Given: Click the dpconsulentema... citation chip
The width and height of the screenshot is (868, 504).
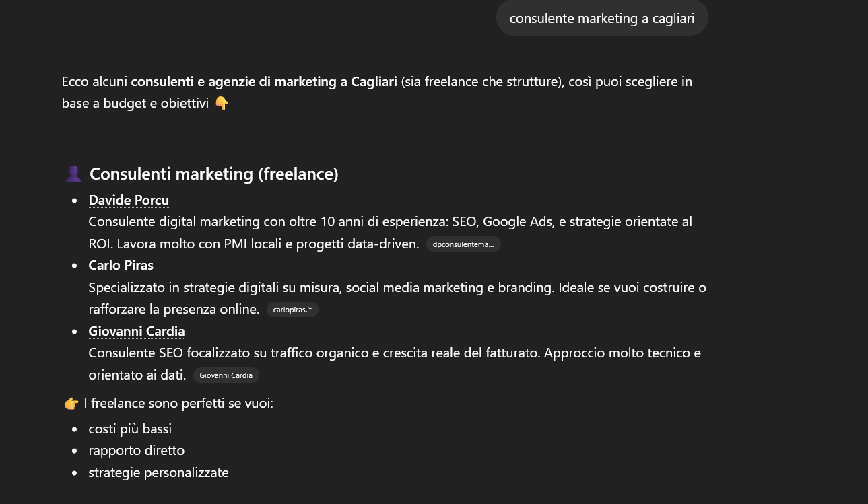Looking at the screenshot, I should point(463,244).
